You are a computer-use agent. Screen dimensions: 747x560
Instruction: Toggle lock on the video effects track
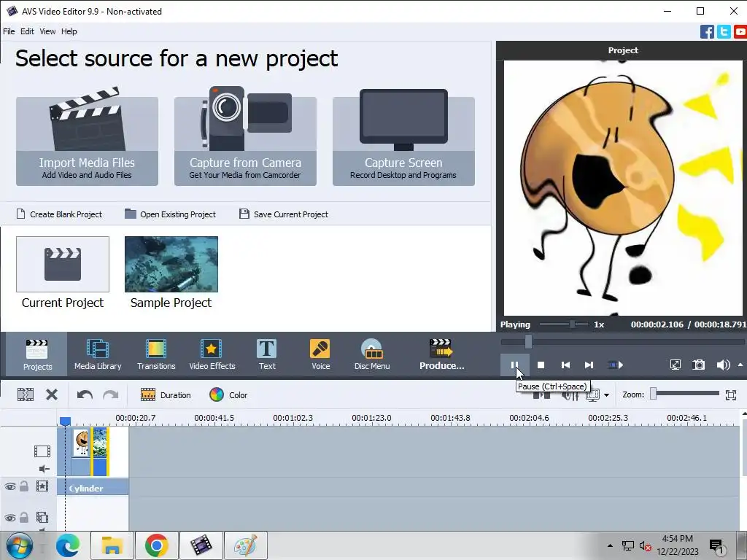[x=24, y=486]
